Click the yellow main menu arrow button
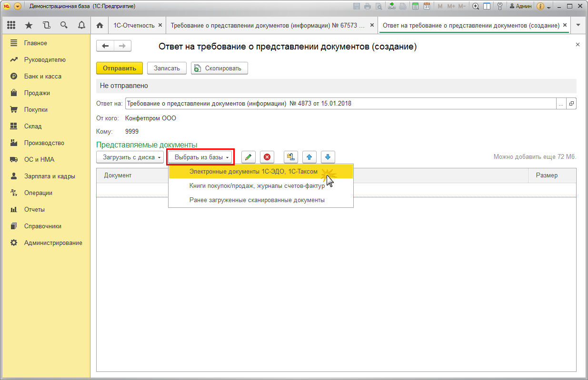This screenshot has height=380, width=588. coord(18,7)
